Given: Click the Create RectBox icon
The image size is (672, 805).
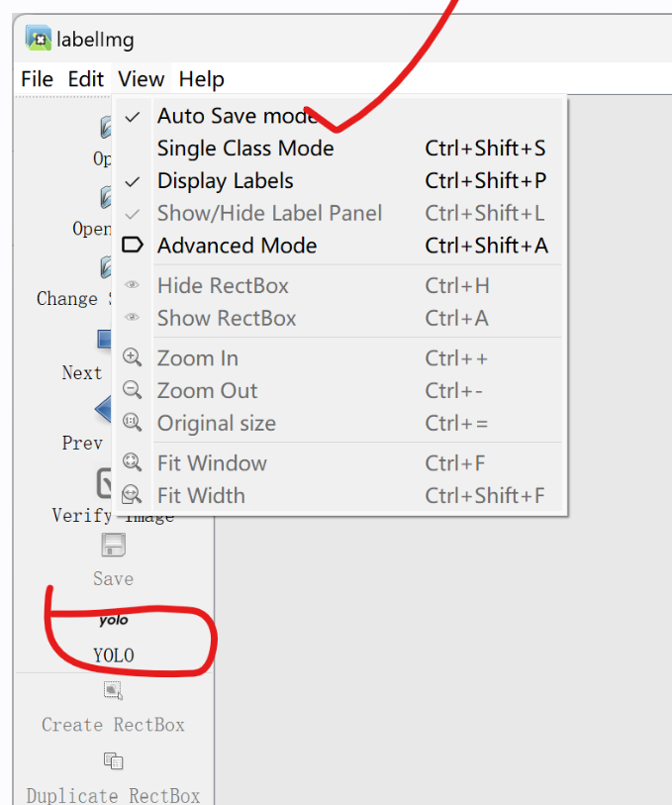Looking at the screenshot, I should [x=113, y=690].
